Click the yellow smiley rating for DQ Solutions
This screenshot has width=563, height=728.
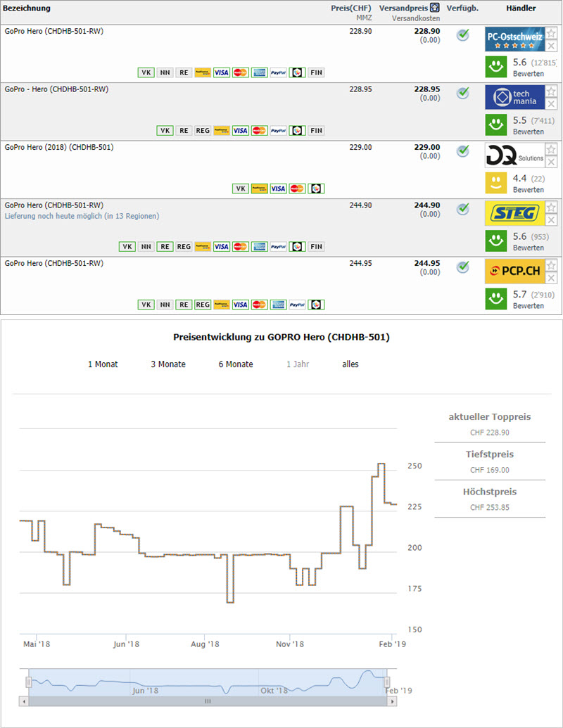(496, 183)
